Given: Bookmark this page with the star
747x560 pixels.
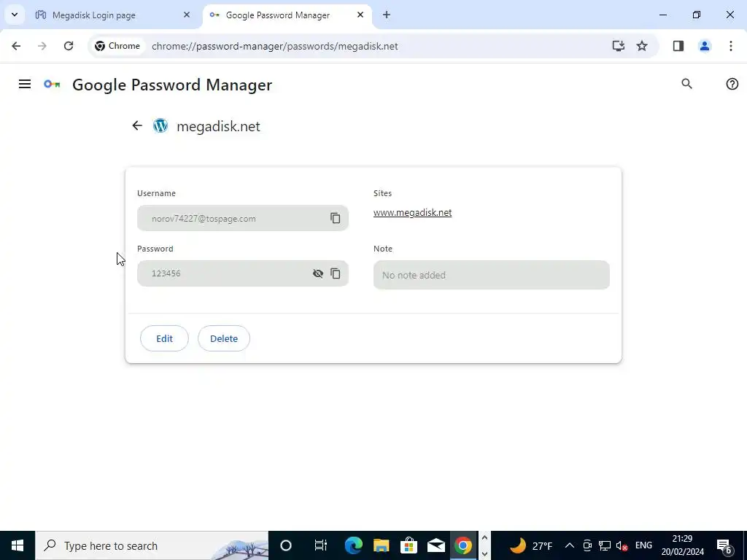Looking at the screenshot, I should pos(642,46).
